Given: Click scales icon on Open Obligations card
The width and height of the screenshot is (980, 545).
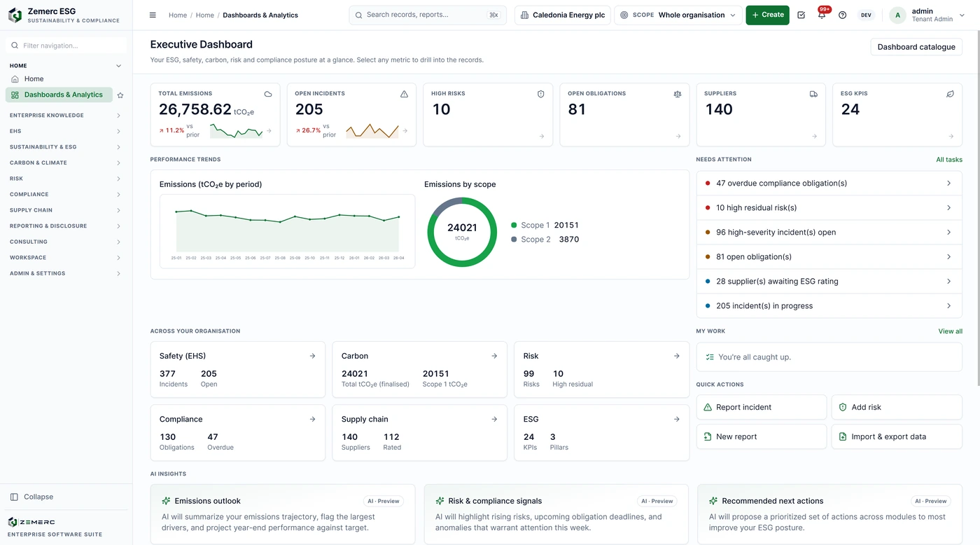Looking at the screenshot, I should coord(677,94).
